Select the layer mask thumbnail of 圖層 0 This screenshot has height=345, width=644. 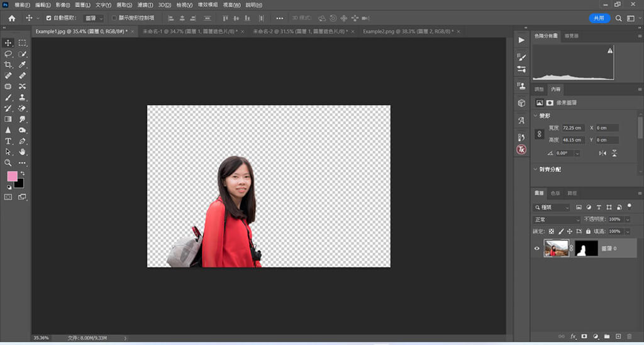(586, 248)
